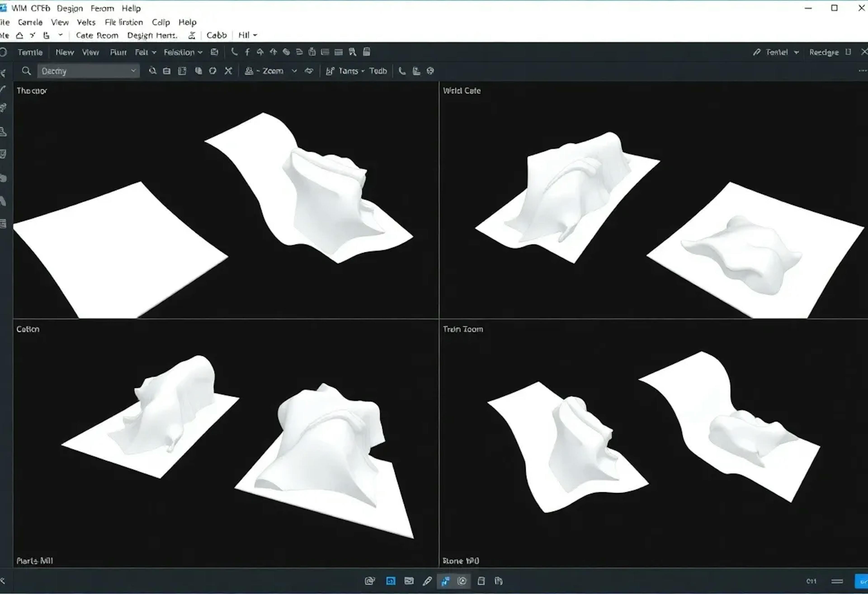
Task: Select the pencil annotation tool in the status bar
Action: (x=427, y=581)
